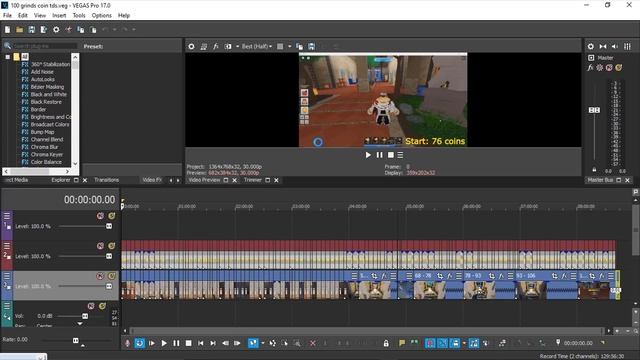Viewport: 640px width, 360px height.
Task: Save the project using the floppy icon
Action: pos(31,30)
